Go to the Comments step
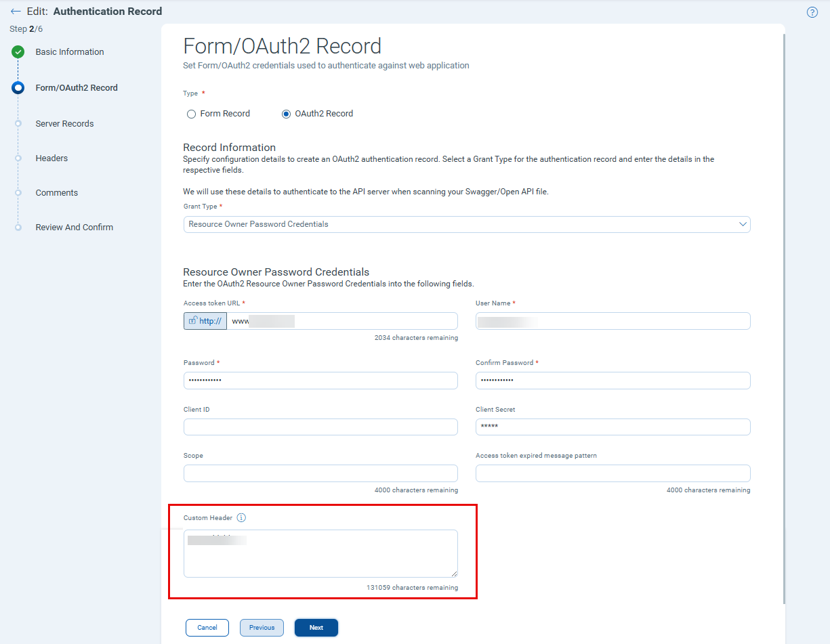Image resolution: width=830 pixels, height=644 pixels. [17, 192]
